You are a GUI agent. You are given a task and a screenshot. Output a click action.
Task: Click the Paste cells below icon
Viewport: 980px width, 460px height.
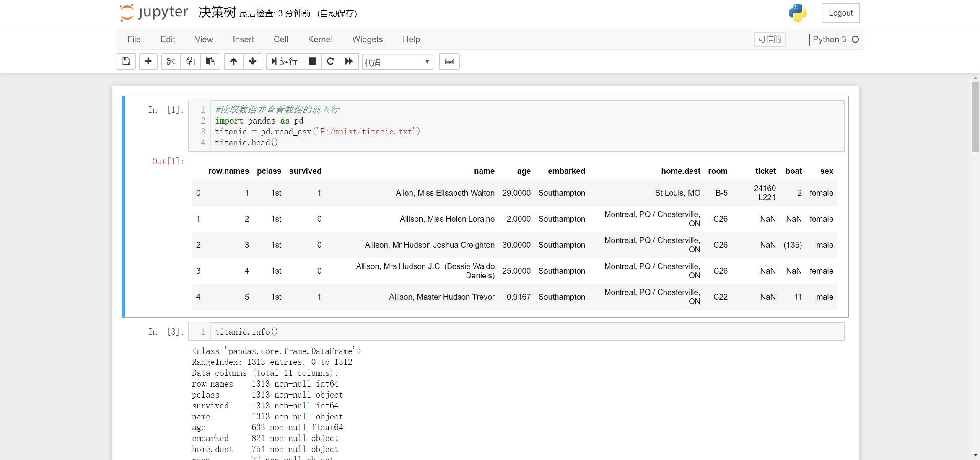210,61
